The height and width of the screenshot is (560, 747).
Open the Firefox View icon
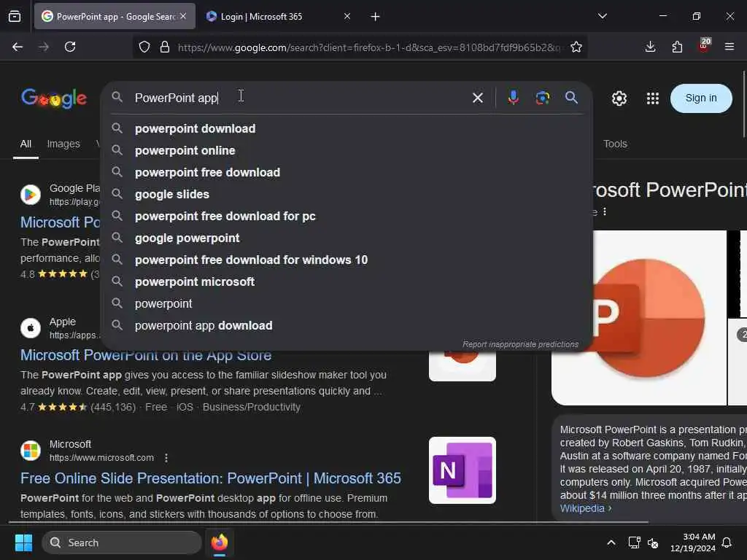[15, 17]
